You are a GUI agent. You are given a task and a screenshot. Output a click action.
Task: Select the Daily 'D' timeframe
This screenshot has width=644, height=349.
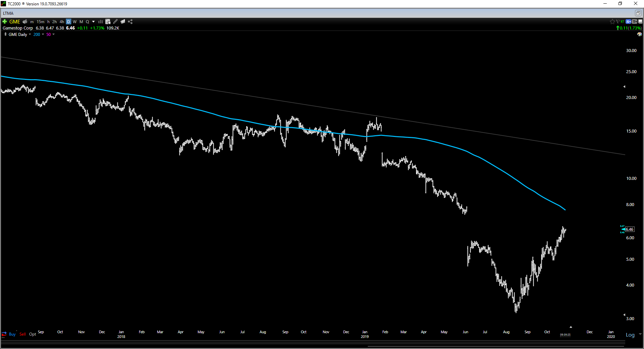(68, 21)
